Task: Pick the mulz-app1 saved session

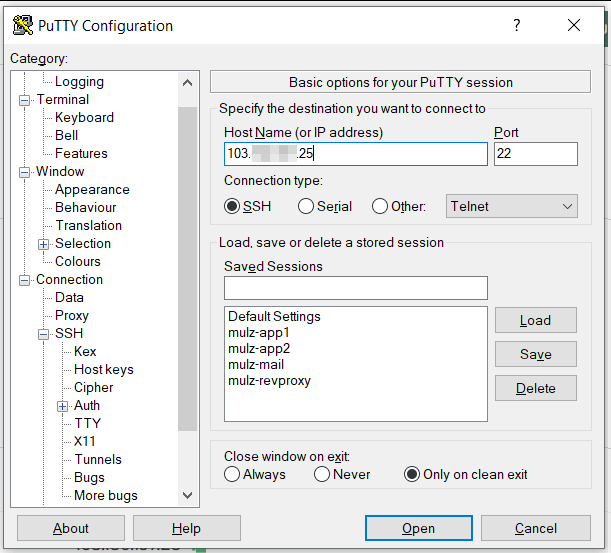Action: (258, 333)
